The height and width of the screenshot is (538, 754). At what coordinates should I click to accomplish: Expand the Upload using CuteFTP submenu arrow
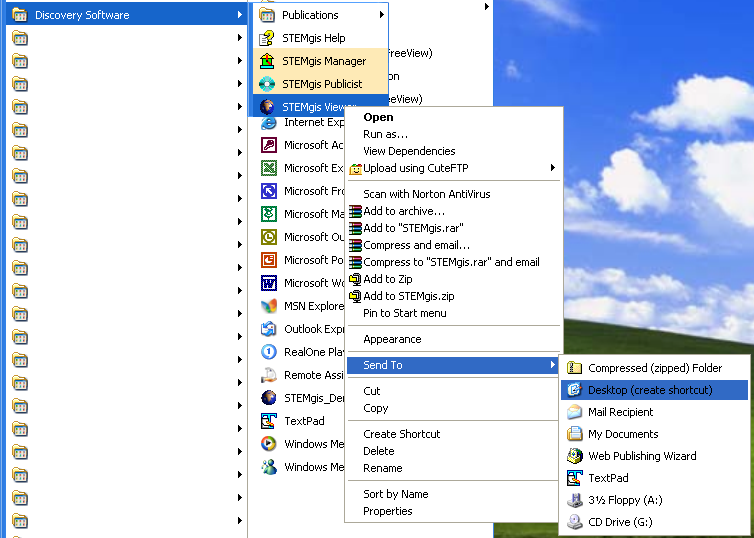point(553,168)
